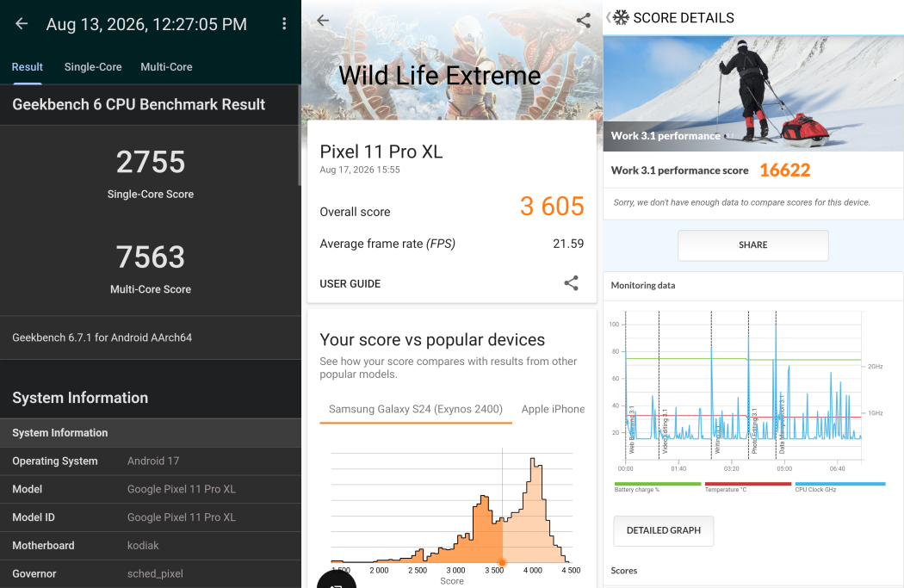Click the Model ID row in Geekbench
904x588 pixels.
[151, 517]
